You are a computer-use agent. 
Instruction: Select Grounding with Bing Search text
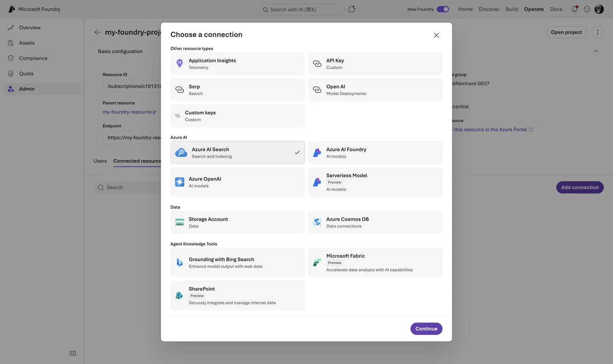221,260
